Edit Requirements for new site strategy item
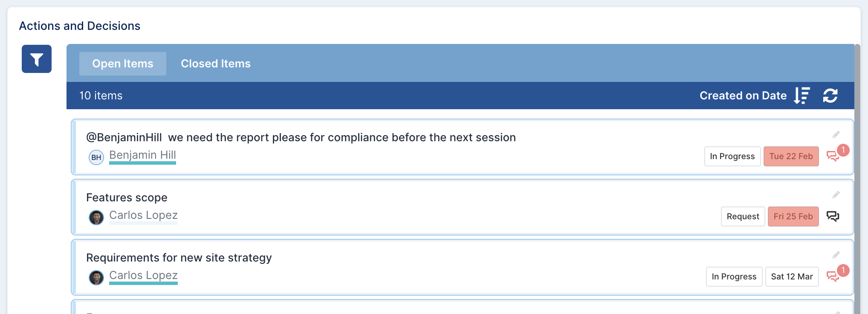 click(836, 255)
